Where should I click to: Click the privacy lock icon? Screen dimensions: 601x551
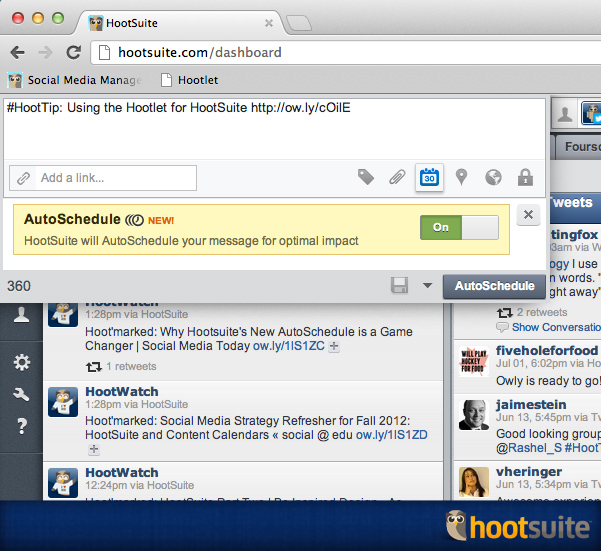(x=525, y=177)
